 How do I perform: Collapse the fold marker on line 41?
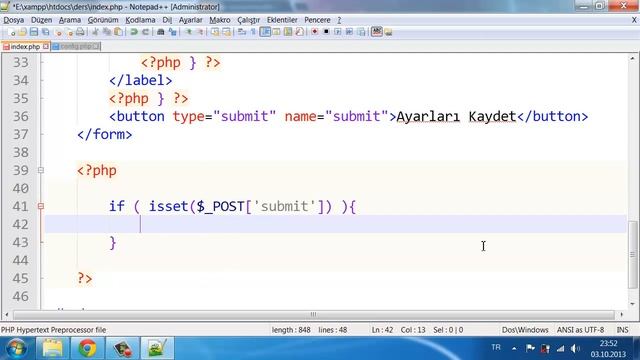click(x=40, y=206)
